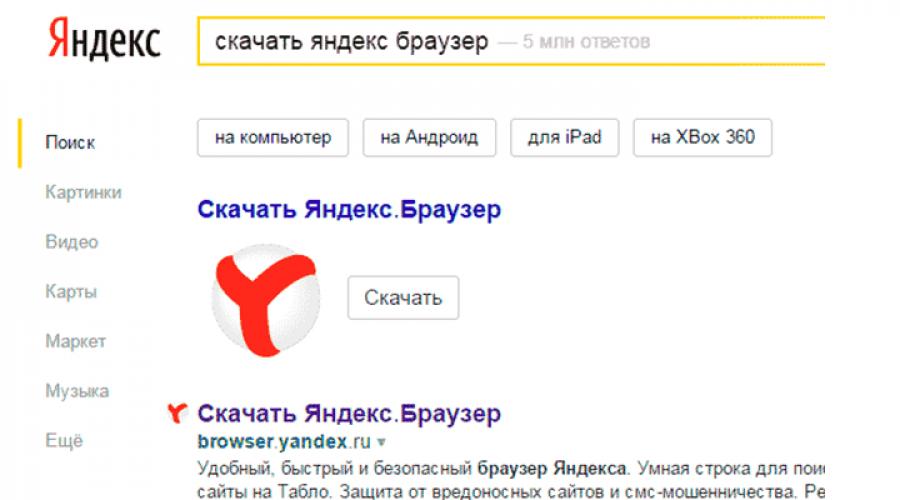900x500 pixels.
Task: Open the Музыка tab
Action: click(x=77, y=391)
